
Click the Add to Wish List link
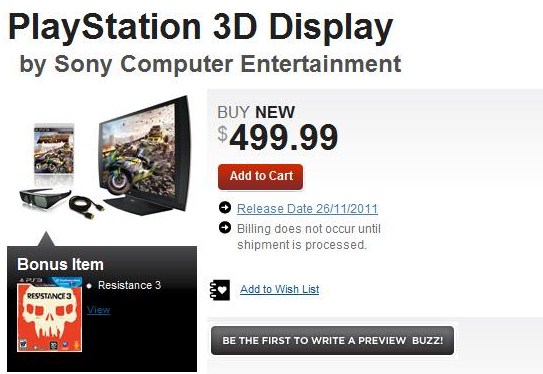[280, 289]
